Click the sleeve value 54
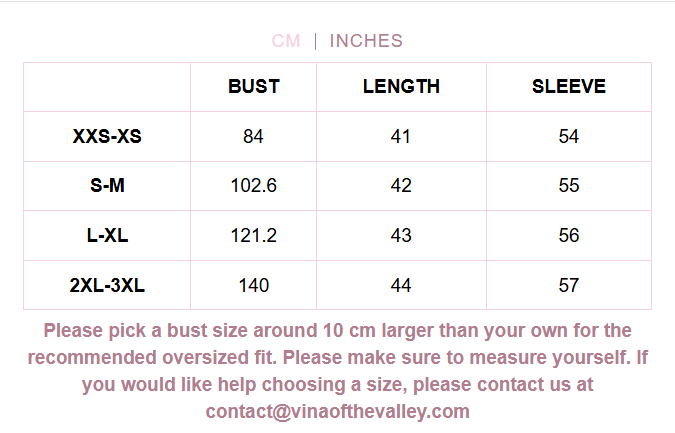675x433 pixels. click(x=569, y=136)
